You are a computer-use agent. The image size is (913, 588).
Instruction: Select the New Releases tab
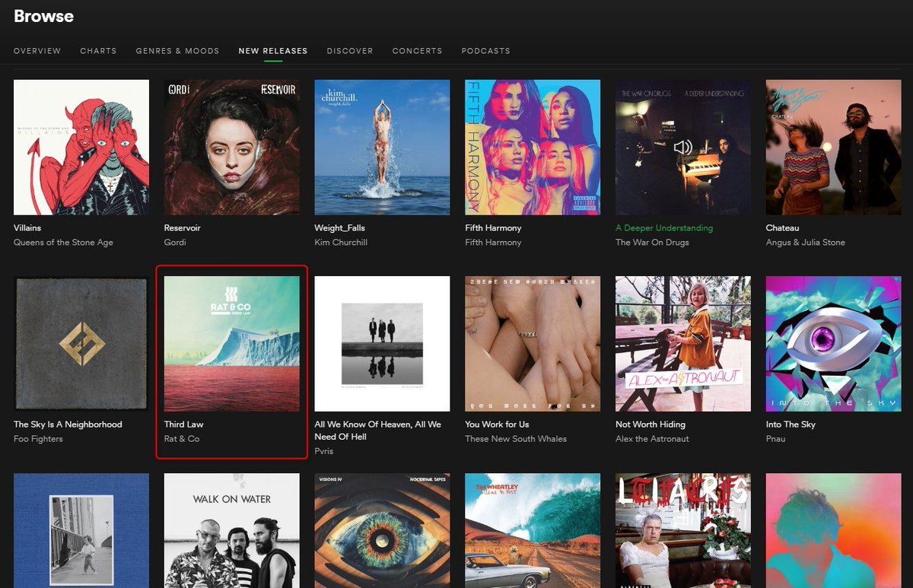click(x=273, y=51)
